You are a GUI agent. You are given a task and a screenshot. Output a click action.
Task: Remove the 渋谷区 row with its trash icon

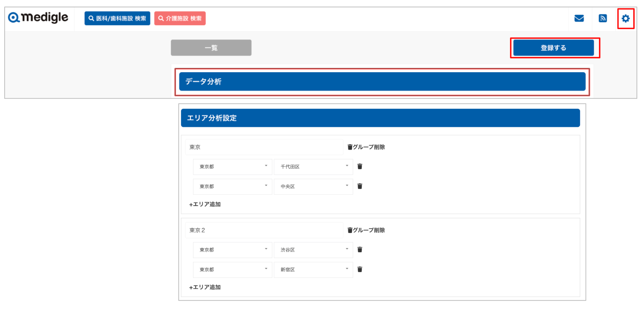tap(360, 250)
